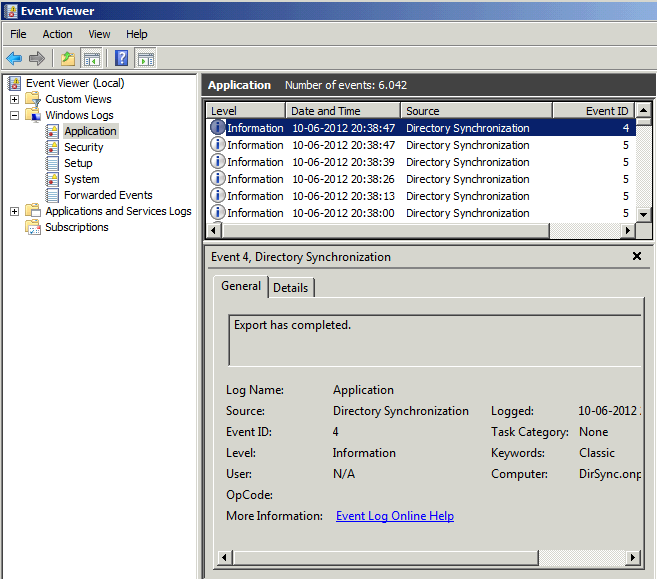
Task: Sort events by the Source column header
Action: point(476,111)
